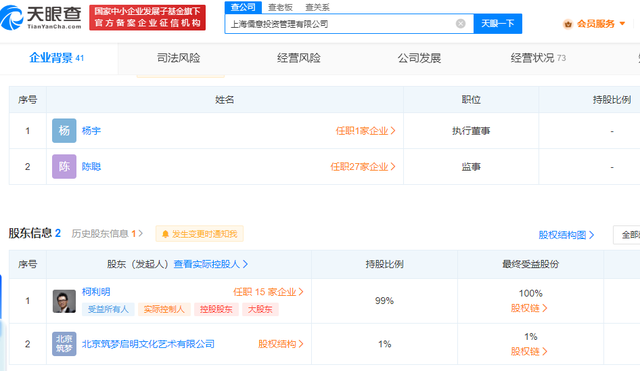Click the bell icon in 发生变更时通知我

coord(165,234)
